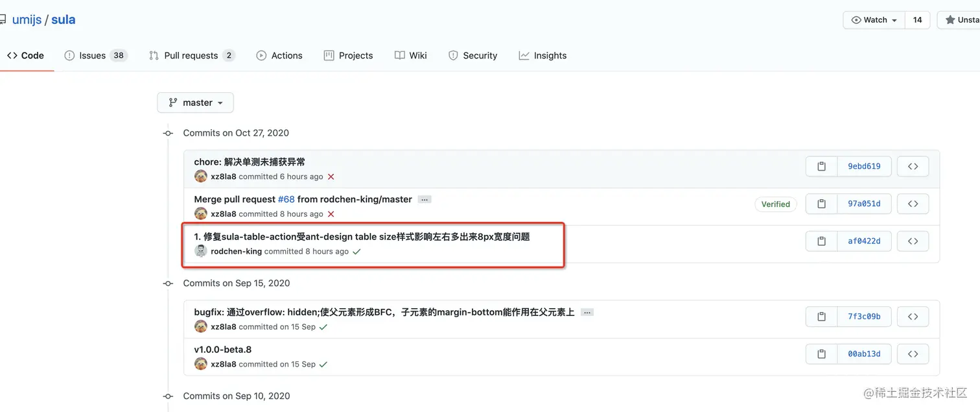Click success checkmark on v1.0.0-beta.8 commit
Screen dimensions: 980x412
tap(323, 365)
